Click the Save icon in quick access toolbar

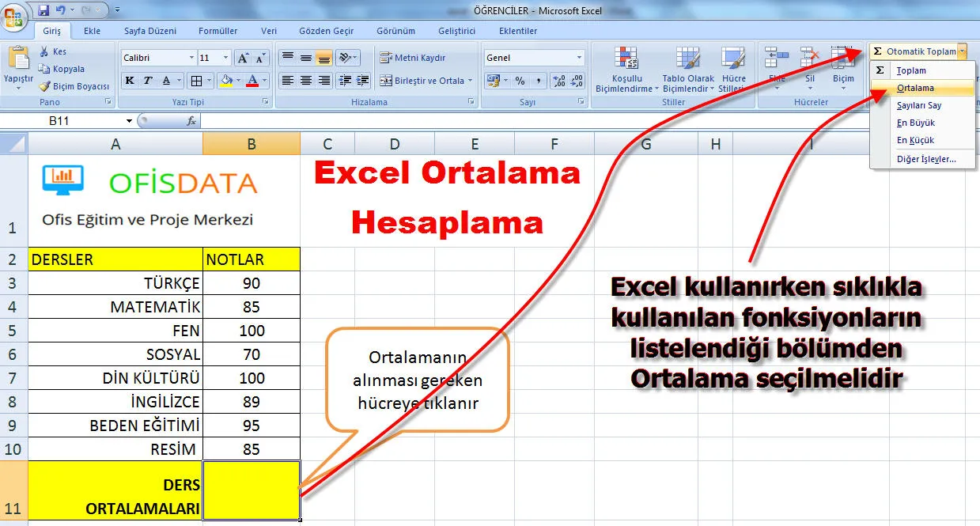pyautogui.click(x=44, y=11)
